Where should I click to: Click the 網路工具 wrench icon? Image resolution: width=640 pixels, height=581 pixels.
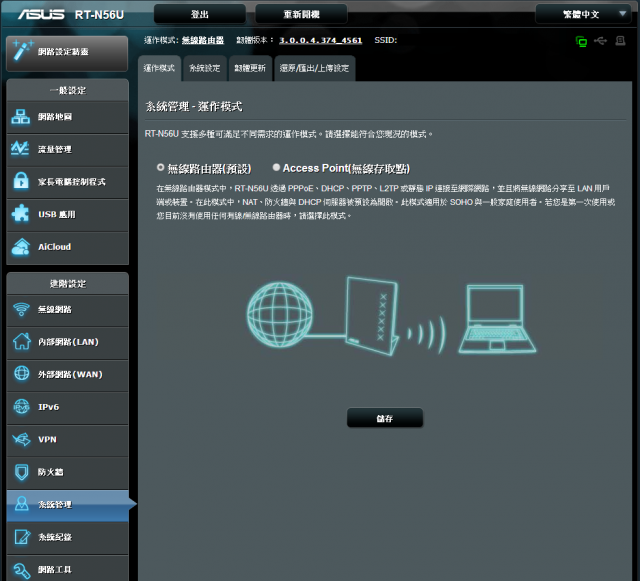(x=21, y=570)
